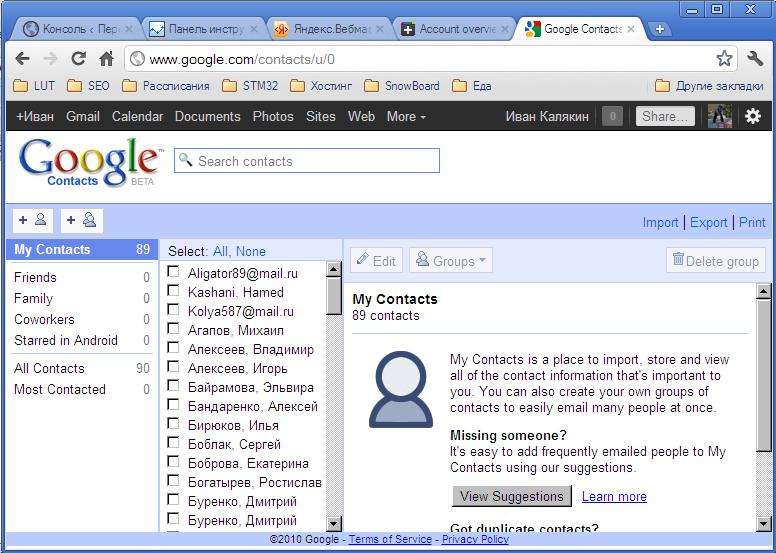Viewport: 776px width, 553px height.
Task: Open Documents from the top bar
Action: [207, 116]
